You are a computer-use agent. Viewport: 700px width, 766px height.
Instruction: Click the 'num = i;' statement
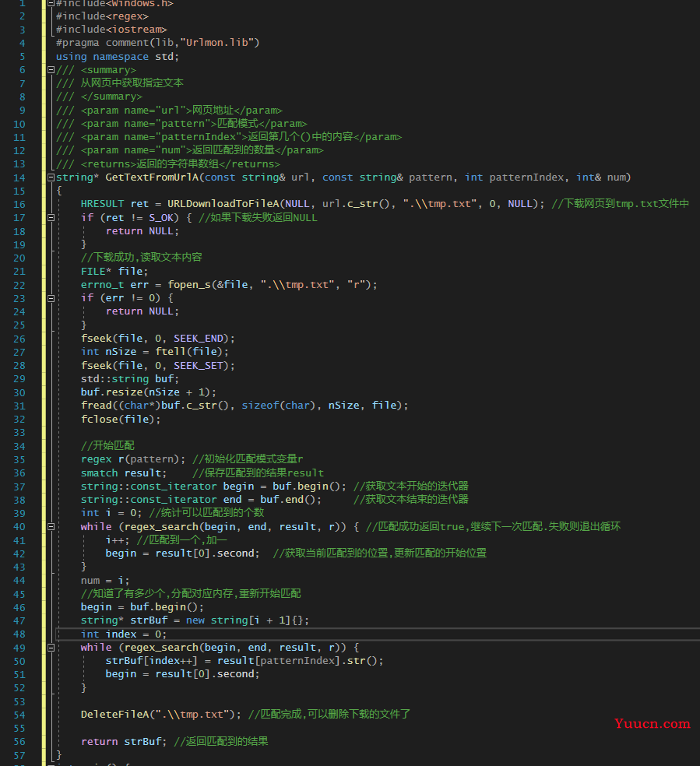click(x=105, y=581)
